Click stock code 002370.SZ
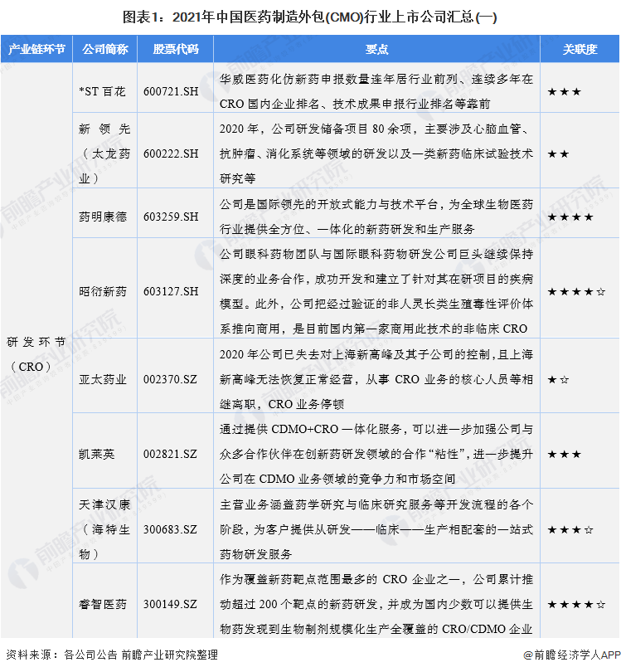The height and width of the screenshot is (672, 621). pyautogui.click(x=170, y=379)
